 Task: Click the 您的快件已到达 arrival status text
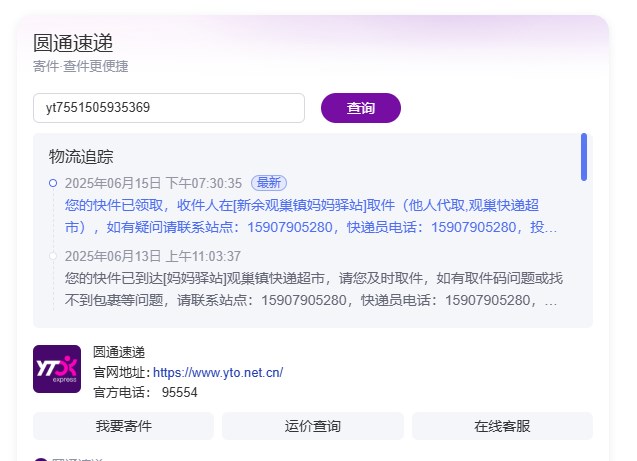[x=314, y=289]
